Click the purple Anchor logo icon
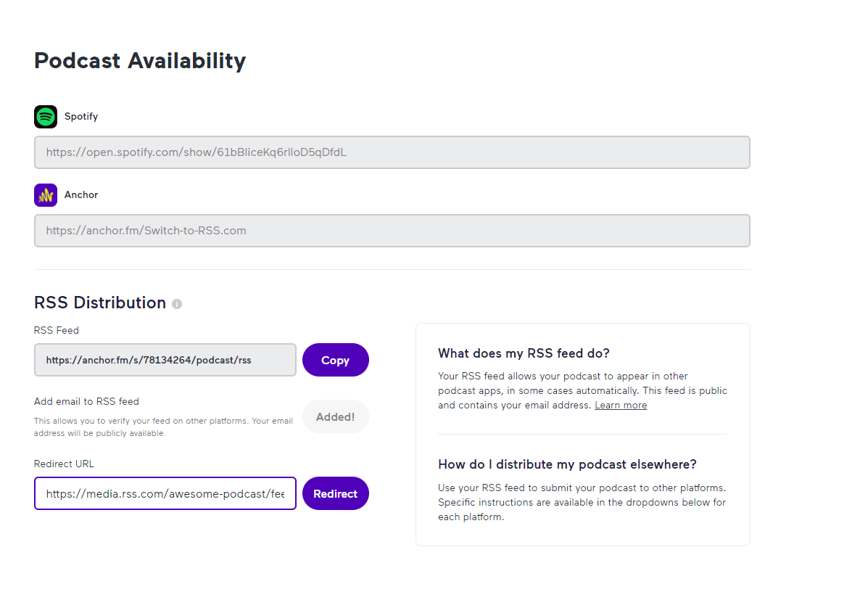The height and width of the screenshot is (592, 868). (46, 195)
